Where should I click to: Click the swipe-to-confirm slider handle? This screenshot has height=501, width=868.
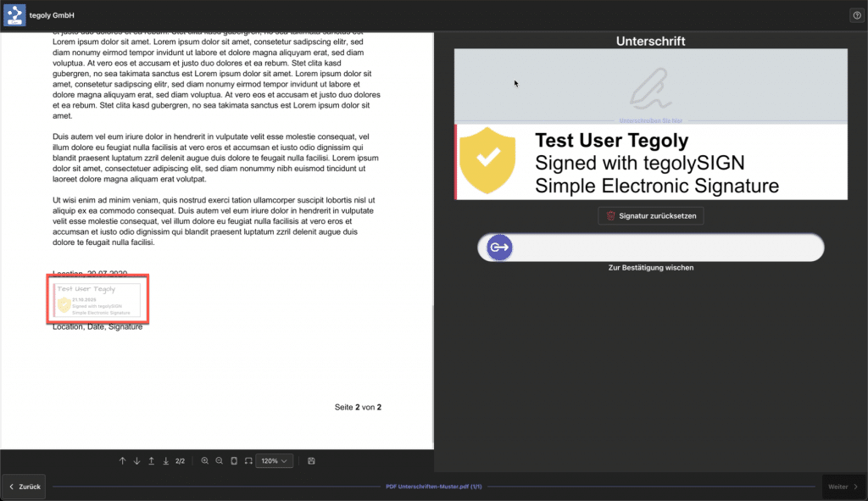point(498,248)
